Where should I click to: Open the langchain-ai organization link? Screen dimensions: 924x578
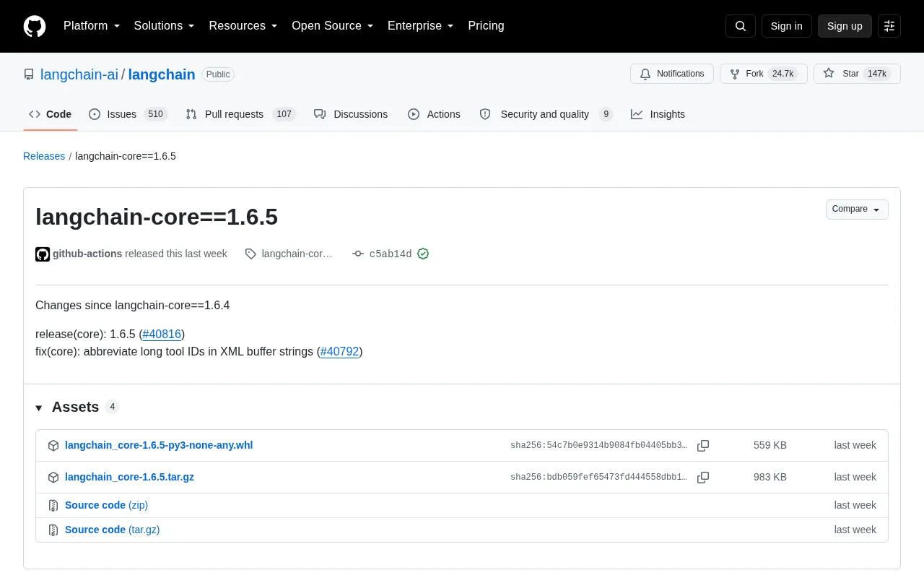79,74
